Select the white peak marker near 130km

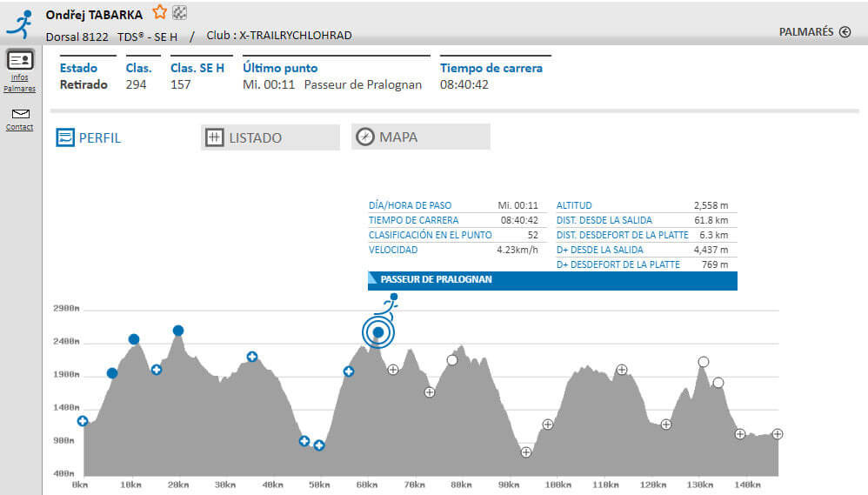704,362
